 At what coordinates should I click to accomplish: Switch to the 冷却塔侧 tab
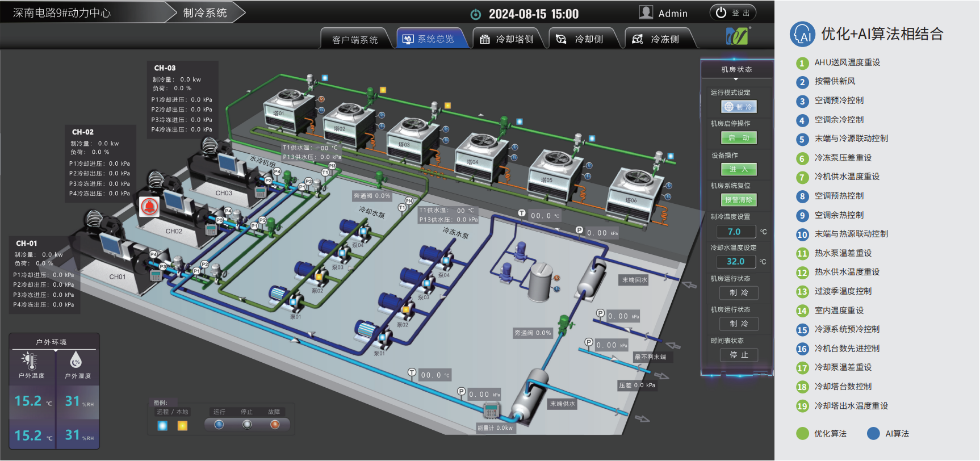508,39
